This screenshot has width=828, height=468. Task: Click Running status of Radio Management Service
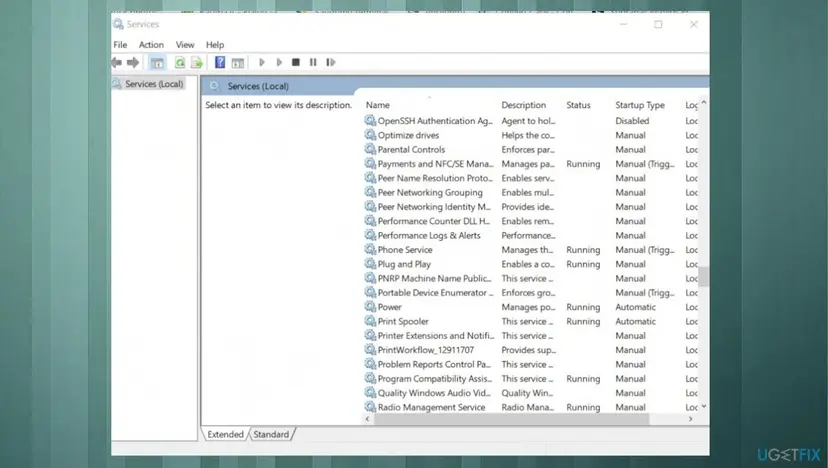[x=583, y=407]
